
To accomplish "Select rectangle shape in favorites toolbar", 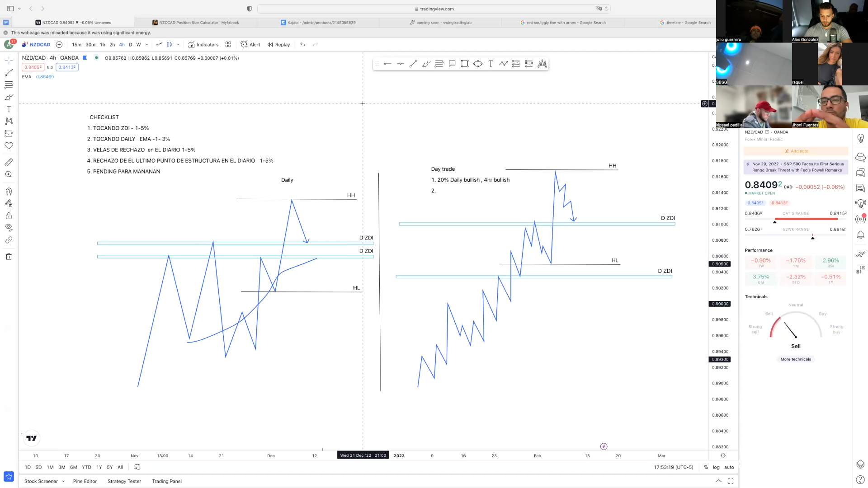I will (x=465, y=64).
